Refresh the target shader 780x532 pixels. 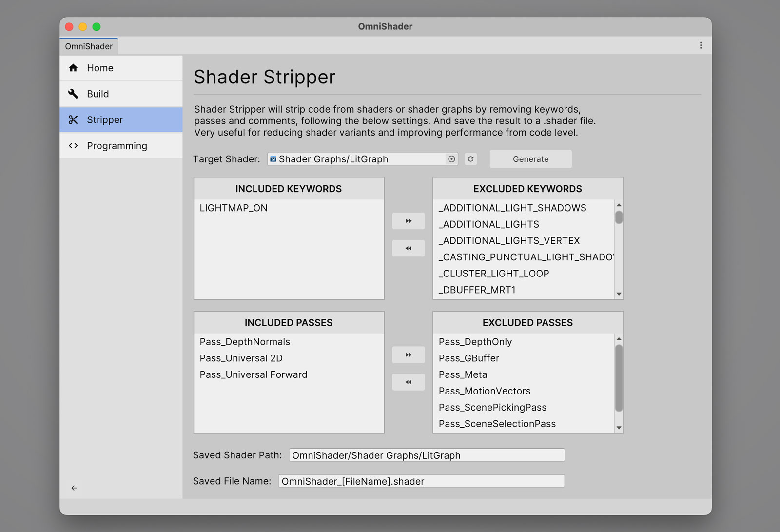tap(470, 159)
